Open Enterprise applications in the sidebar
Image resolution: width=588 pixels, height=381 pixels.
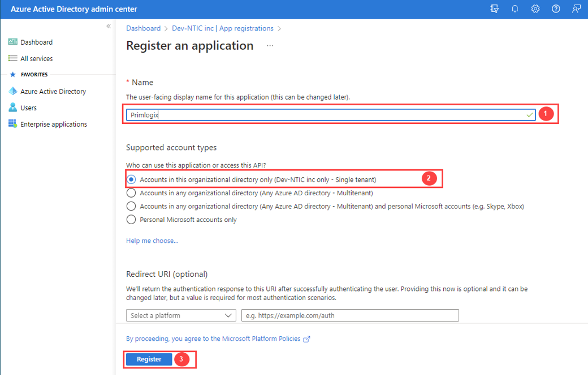coord(54,124)
